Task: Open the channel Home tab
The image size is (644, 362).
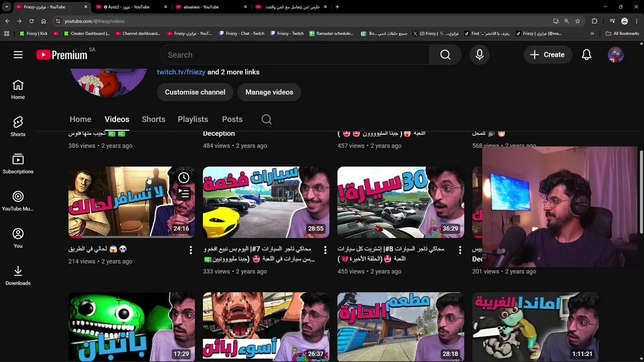Action: click(80, 119)
